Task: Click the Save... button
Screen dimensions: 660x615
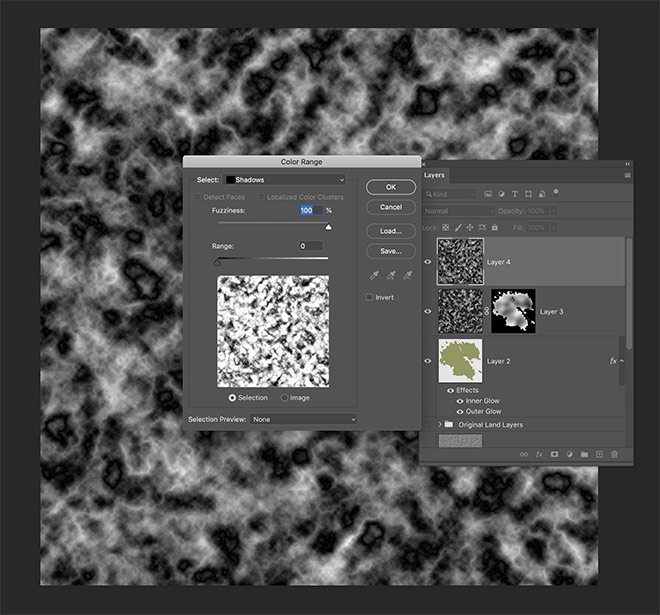Action: click(x=390, y=251)
